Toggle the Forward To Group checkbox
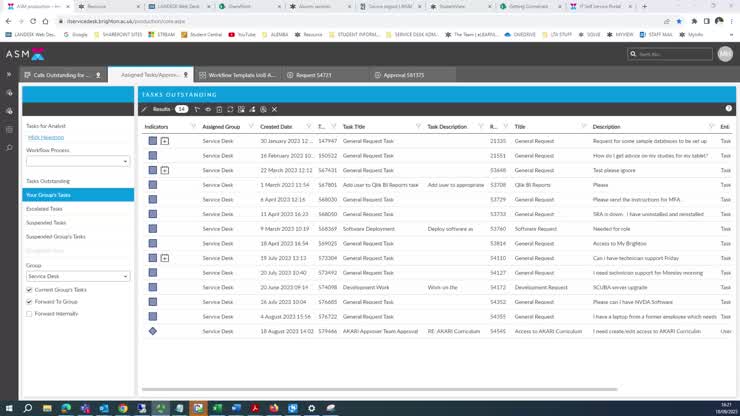 [29, 301]
